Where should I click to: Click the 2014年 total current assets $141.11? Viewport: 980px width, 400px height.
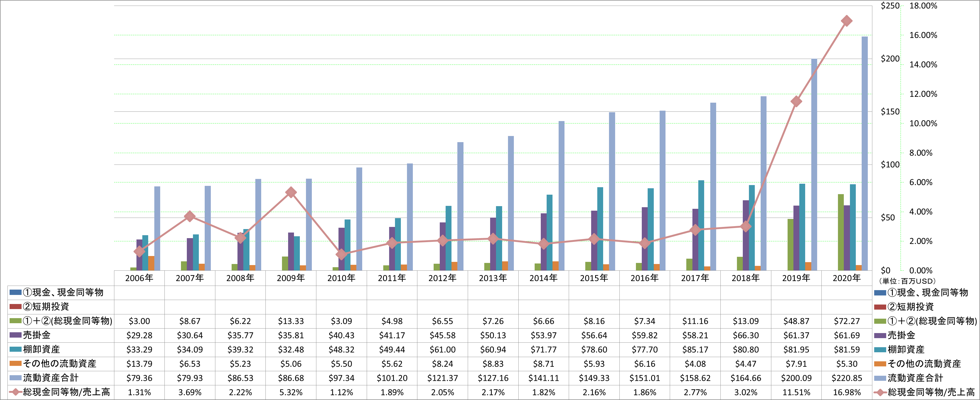(544, 378)
